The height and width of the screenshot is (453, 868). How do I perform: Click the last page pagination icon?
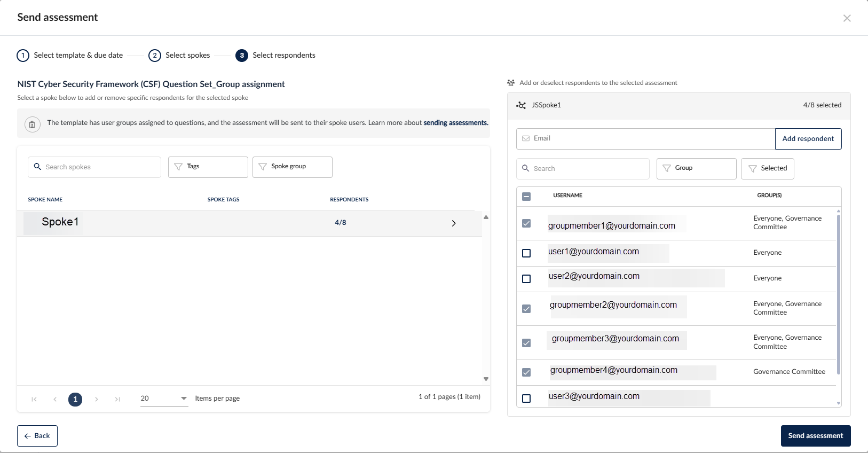[117, 399]
